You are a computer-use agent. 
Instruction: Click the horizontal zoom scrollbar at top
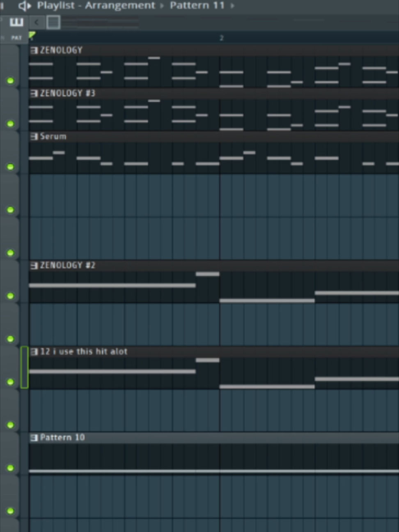coord(101,23)
